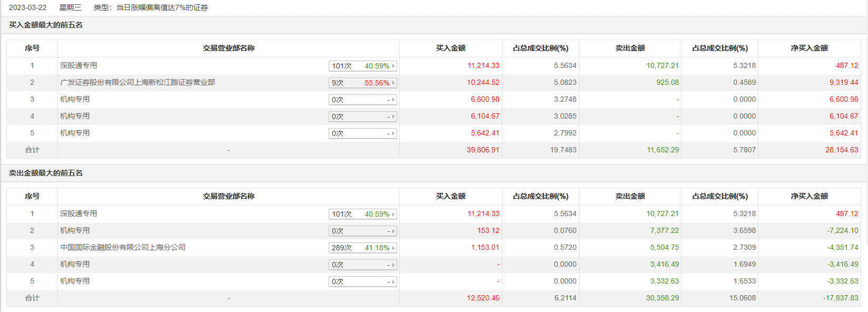Select the 买入金额最大的前五名 section title
This screenshot has width=868, height=312.
pyautogui.click(x=46, y=25)
